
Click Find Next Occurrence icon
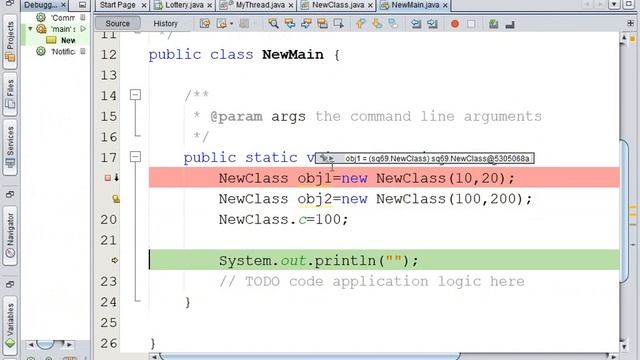[306, 24]
